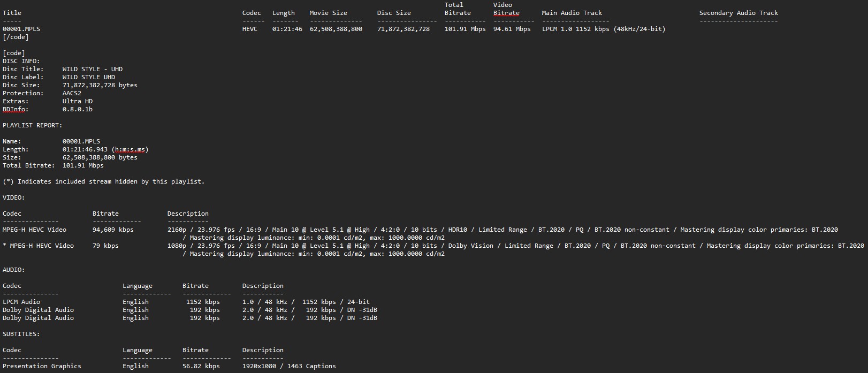Click the 56.82 kbps subtitle bitrate
The image size is (868, 373).
point(201,366)
